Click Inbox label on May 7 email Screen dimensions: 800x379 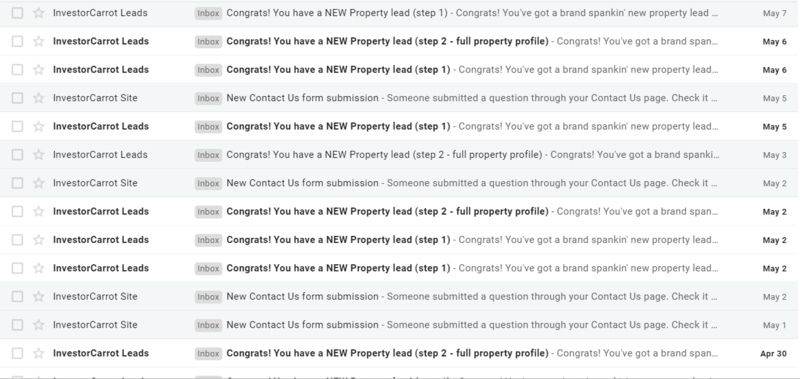point(208,13)
